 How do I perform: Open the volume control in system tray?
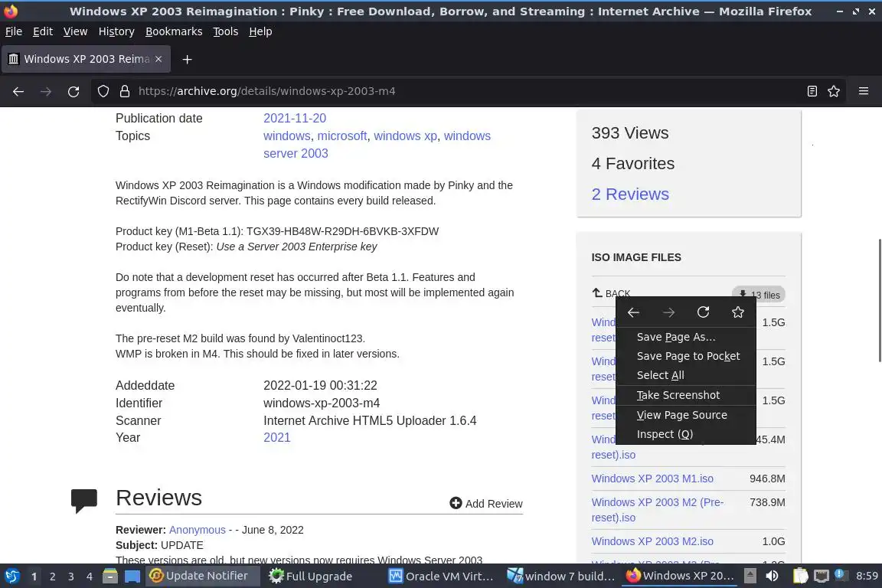(x=773, y=576)
